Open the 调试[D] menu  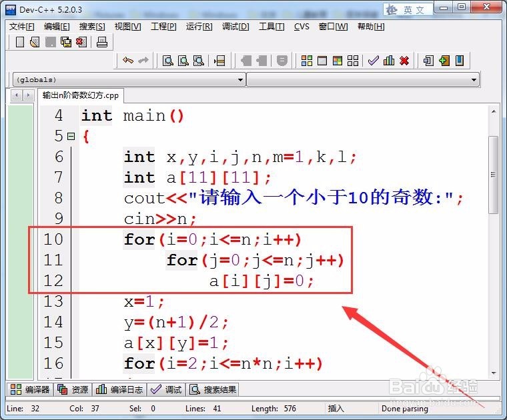click(x=235, y=27)
